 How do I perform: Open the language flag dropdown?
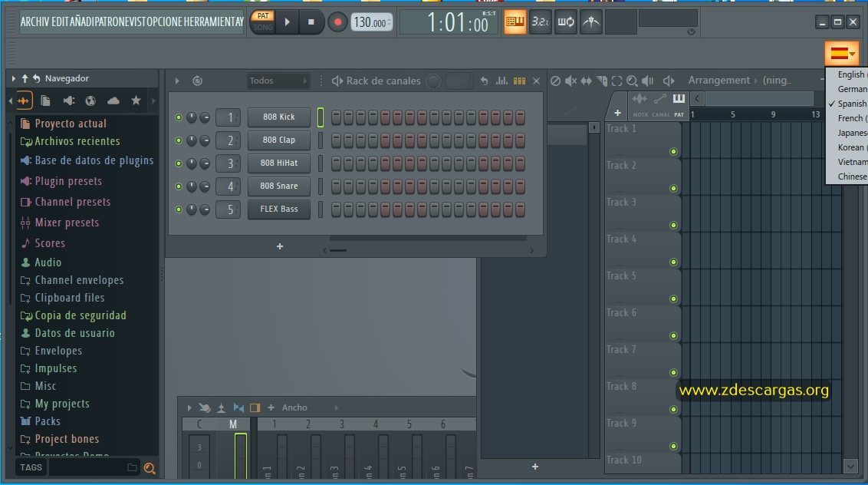click(x=841, y=54)
